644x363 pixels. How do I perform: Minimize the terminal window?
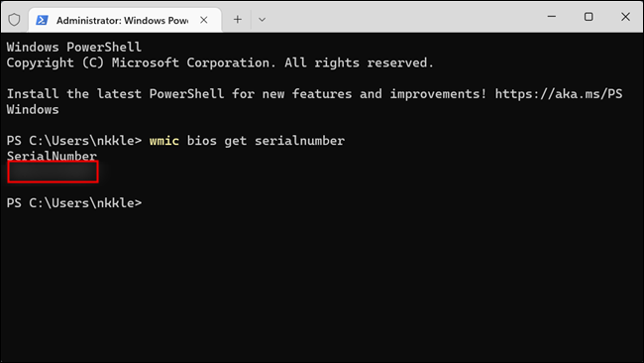[x=552, y=17]
